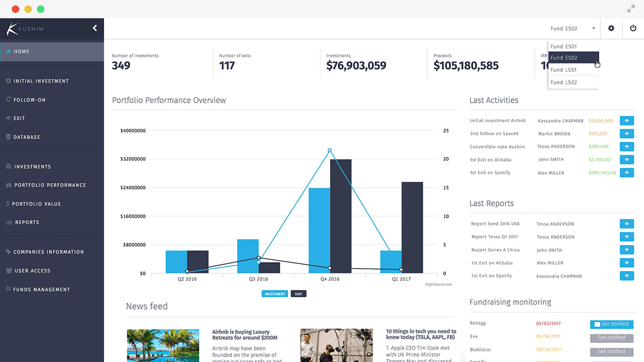Click the power logout icon
This screenshot has width=644, height=362.
(x=633, y=28)
